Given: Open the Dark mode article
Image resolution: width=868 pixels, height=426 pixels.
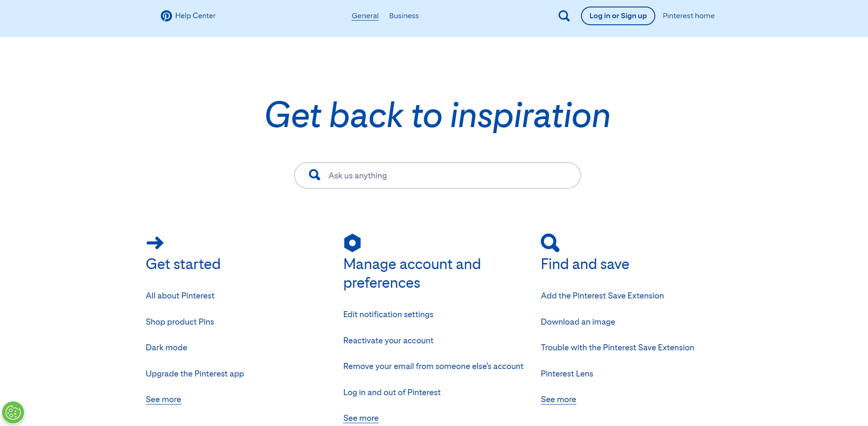Looking at the screenshot, I should pos(166,348).
